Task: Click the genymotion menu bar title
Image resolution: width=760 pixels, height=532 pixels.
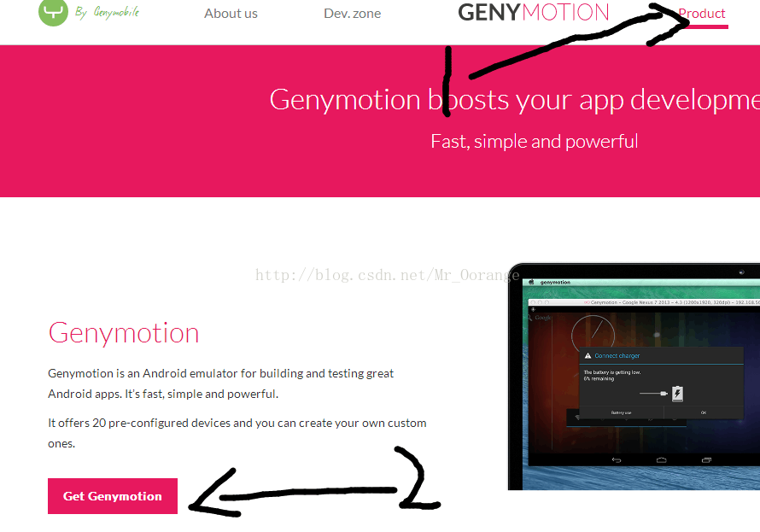Action: coord(555,282)
